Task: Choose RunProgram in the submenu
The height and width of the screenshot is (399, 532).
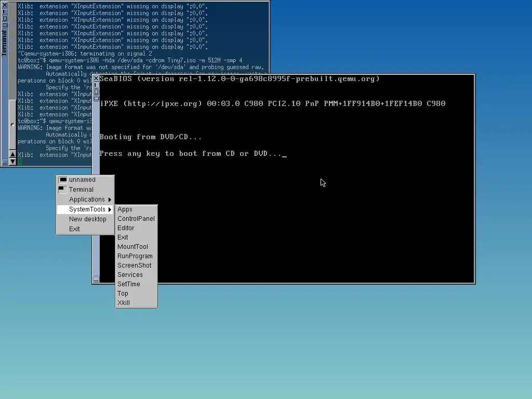Action: click(x=137, y=256)
